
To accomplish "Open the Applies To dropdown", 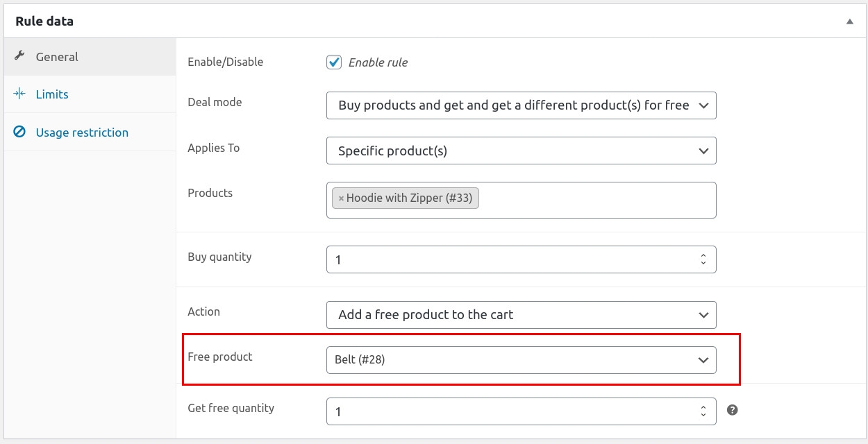I will point(521,151).
